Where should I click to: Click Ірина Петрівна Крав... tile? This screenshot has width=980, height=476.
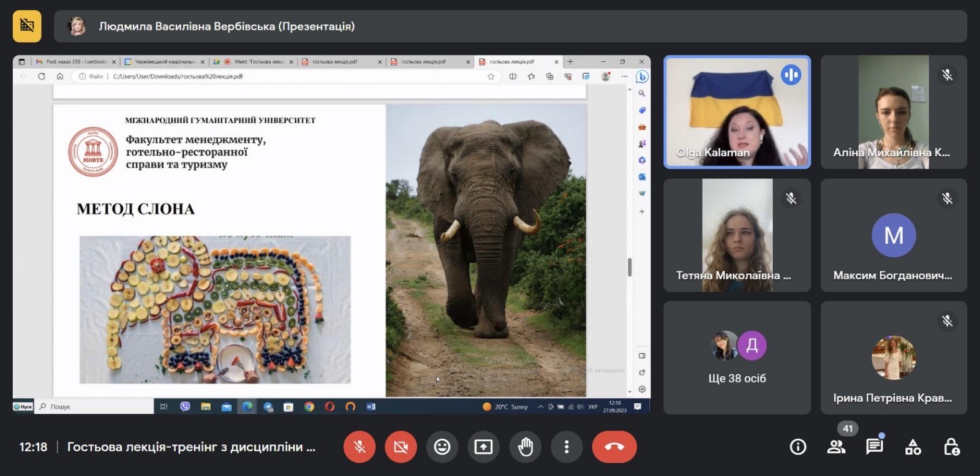coord(894,358)
